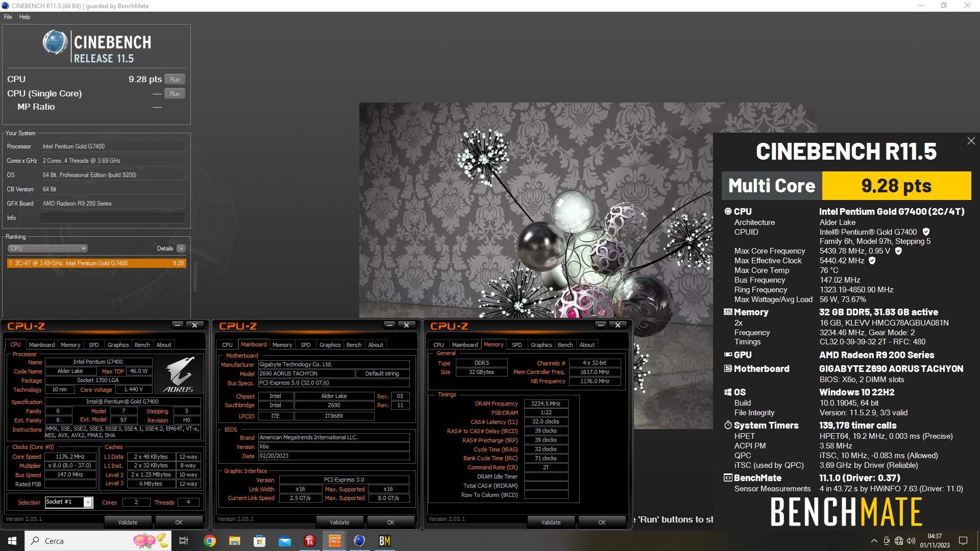The image size is (980, 551).
Task: Close the BenchMate result overlay
Action: pos(971,141)
